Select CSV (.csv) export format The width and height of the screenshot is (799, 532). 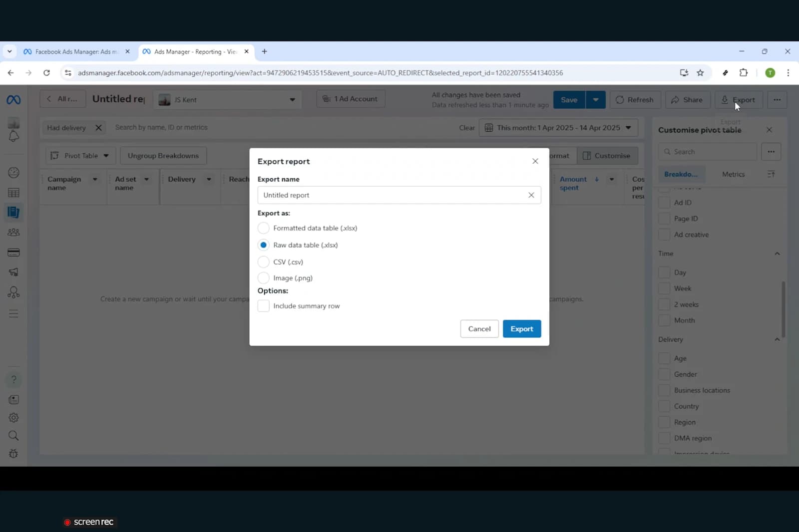coord(263,262)
